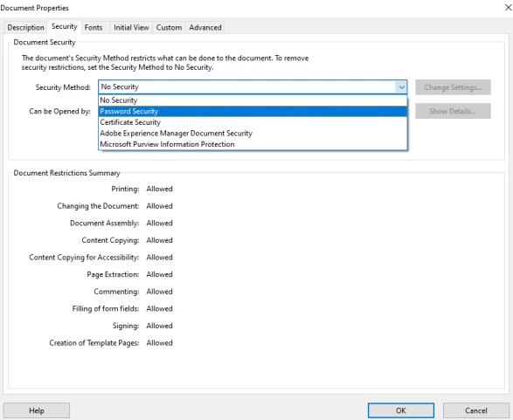Click the Document Restrictions Summary heading

coord(66,173)
